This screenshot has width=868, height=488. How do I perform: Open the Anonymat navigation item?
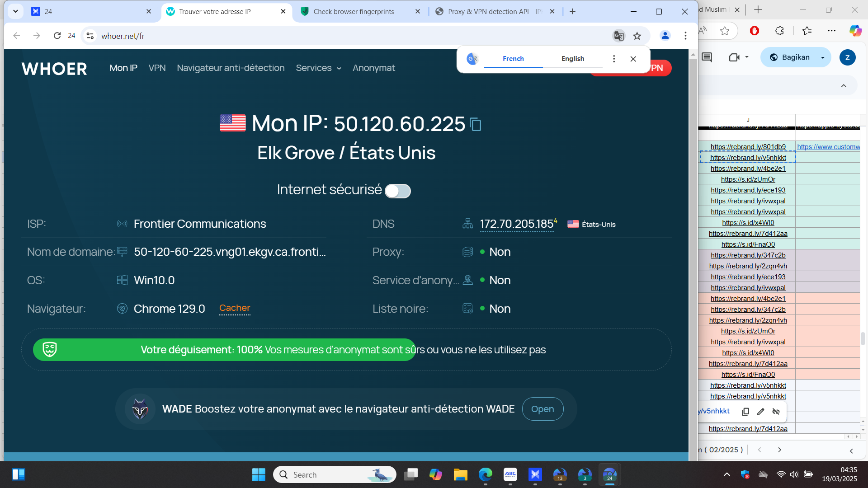pyautogui.click(x=374, y=68)
